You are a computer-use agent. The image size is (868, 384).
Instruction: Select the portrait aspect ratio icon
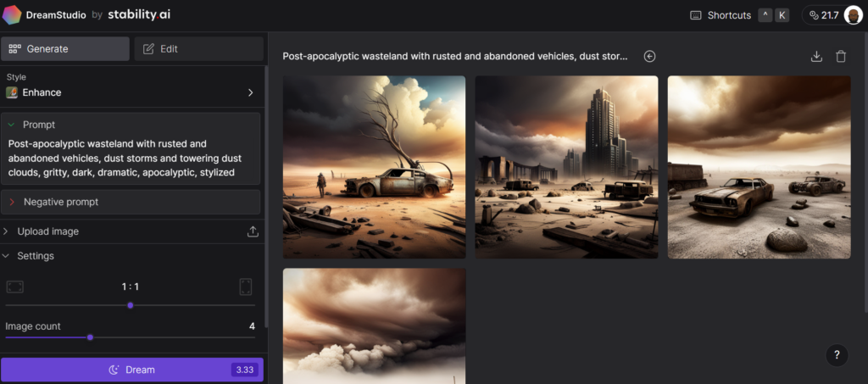click(246, 287)
